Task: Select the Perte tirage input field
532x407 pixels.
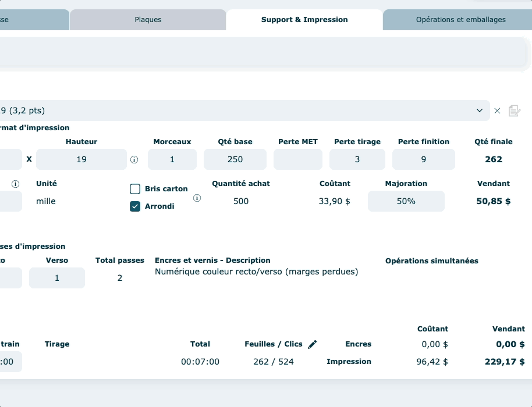Action: (x=357, y=159)
